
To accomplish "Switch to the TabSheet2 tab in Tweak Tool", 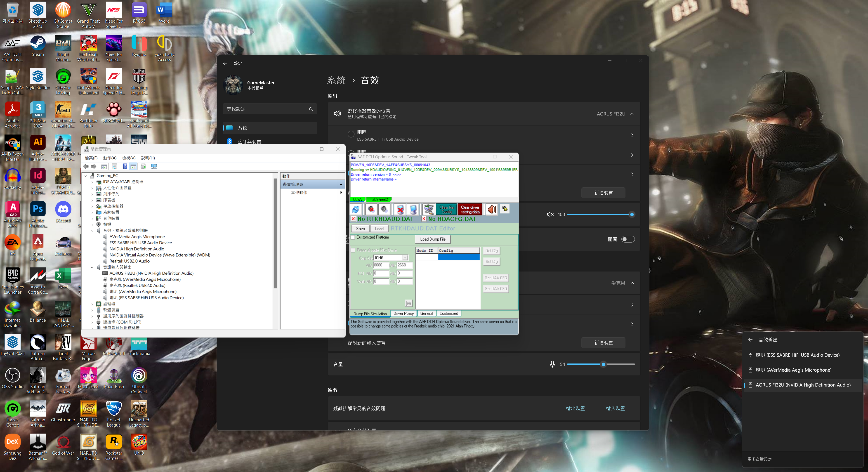I will 379,199.
